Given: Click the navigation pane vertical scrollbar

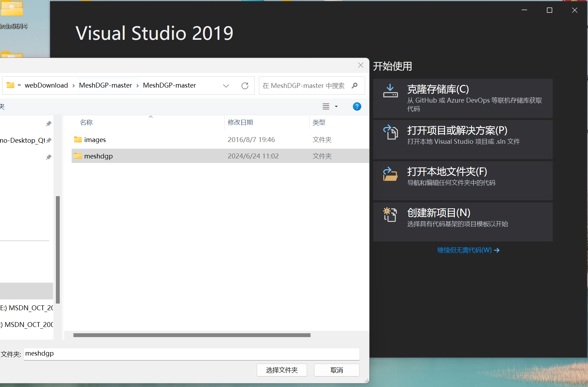Looking at the screenshot, I should click(x=58, y=250).
